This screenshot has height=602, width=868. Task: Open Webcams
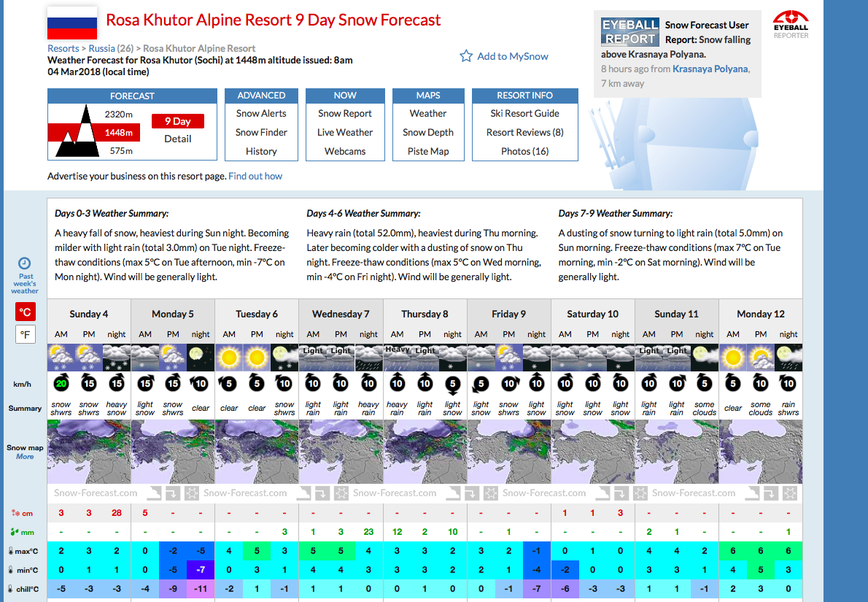pos(345,151)
